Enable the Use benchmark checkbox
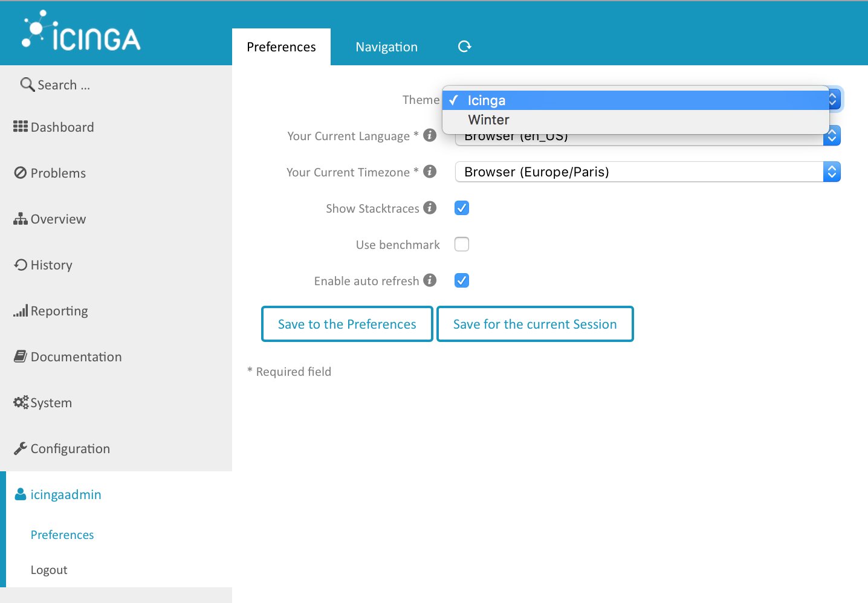 (462, 244)
